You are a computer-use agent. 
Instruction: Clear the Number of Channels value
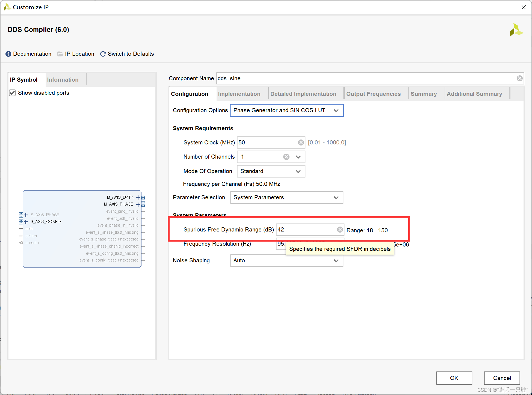pos(286,157)
